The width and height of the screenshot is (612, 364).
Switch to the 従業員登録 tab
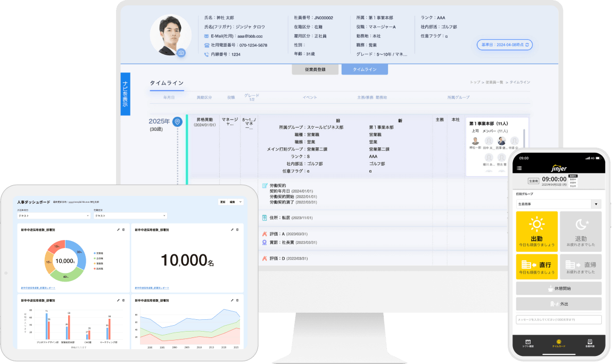[315, 70]
